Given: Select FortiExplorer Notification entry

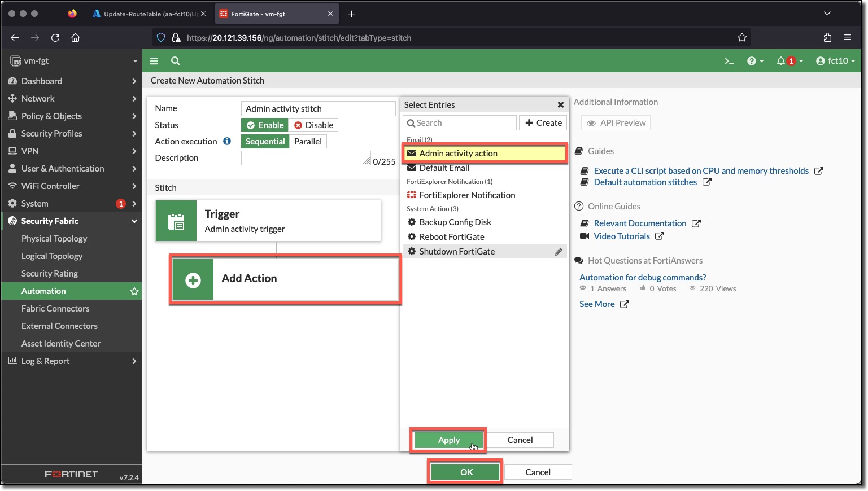Looking at the screenshot, I should pyautogui.click(x=485, y=195).
